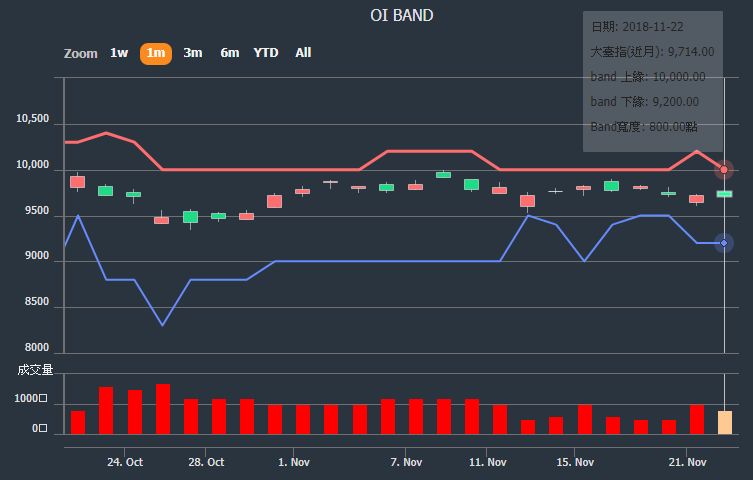Click lowest dip of blue band line

pyautogui.click(x=162, y=325)
